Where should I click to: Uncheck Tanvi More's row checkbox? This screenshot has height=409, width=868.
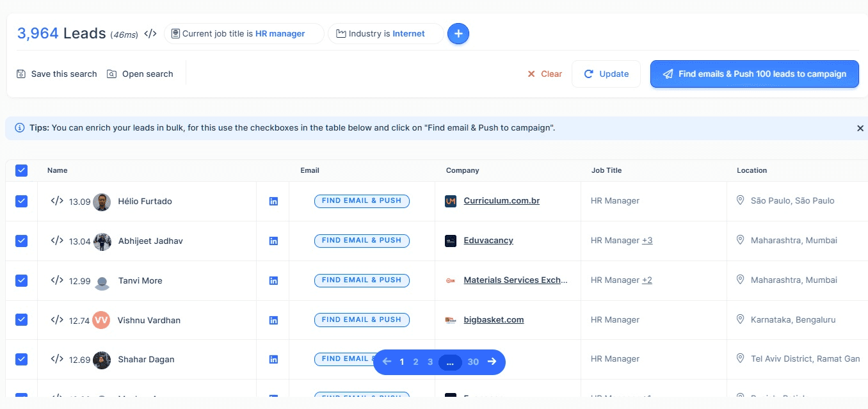pyautogui.click(x=21, y=280)
